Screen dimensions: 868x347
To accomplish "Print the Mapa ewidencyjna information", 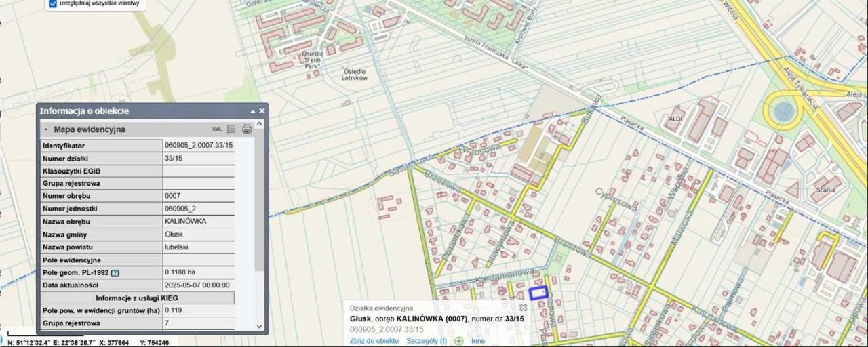I will (x=247, y=129).
